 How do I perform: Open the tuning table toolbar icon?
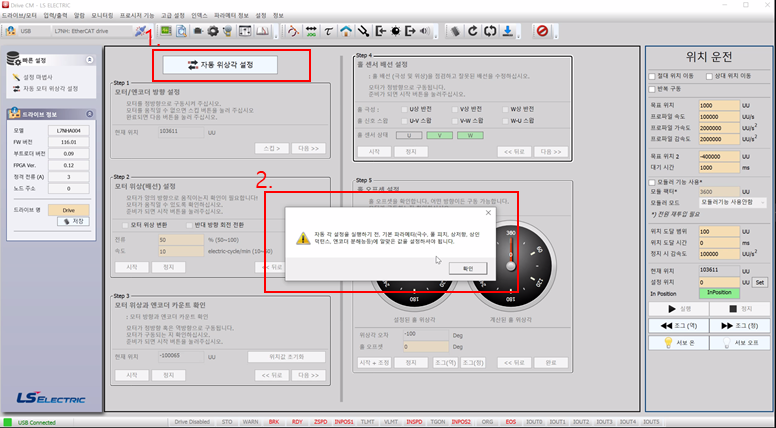[x=245, y=31]
